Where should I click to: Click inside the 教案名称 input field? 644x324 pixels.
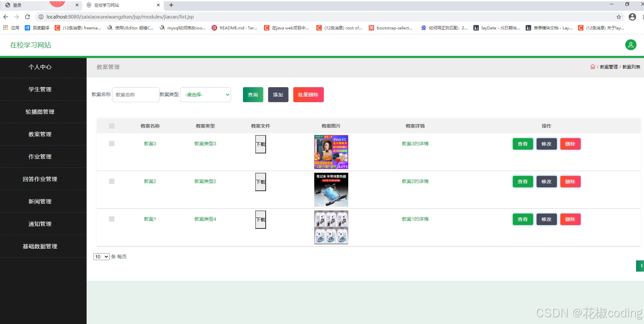(x=135, y=95)
